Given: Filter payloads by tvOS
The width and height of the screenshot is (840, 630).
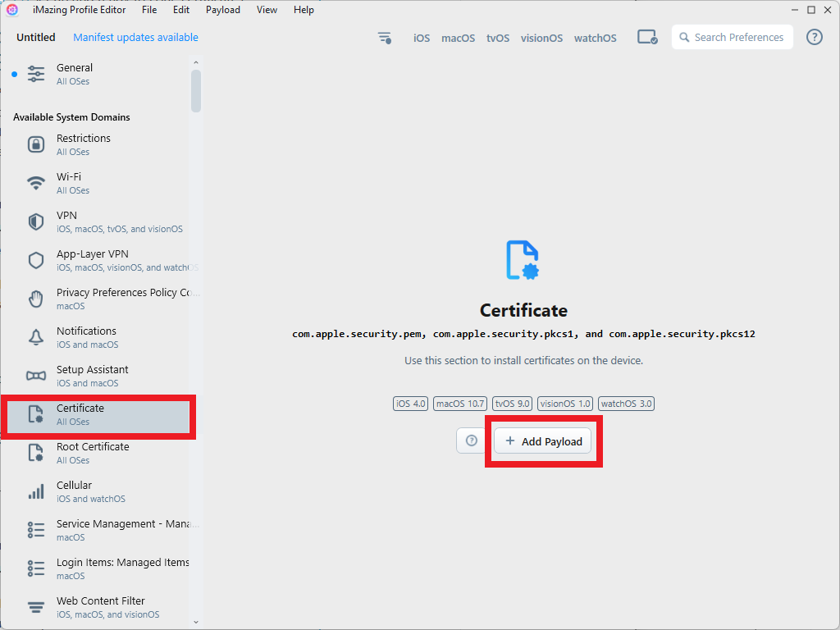Looking at the screenshot, I should pos(498,38).
